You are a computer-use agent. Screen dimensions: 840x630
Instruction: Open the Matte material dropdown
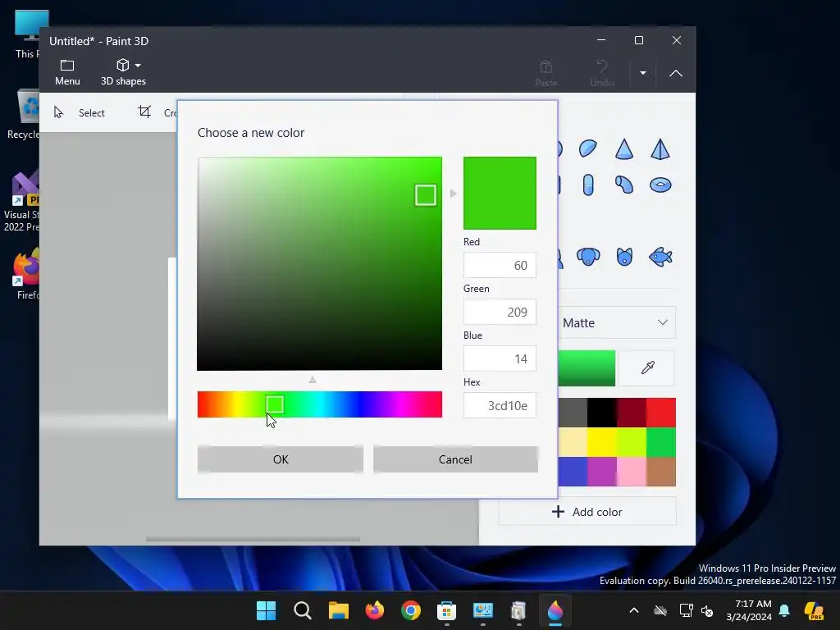click(616, 322)
